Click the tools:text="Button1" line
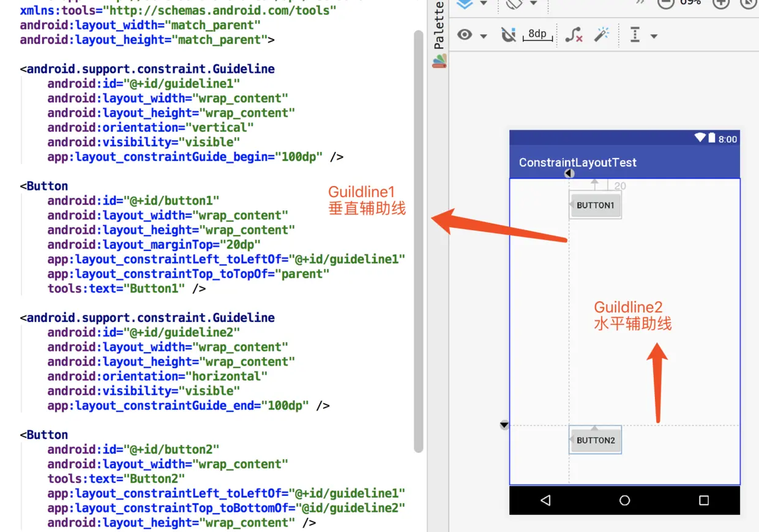The height and width of the screenshot is (532, 759). point(127,288)
